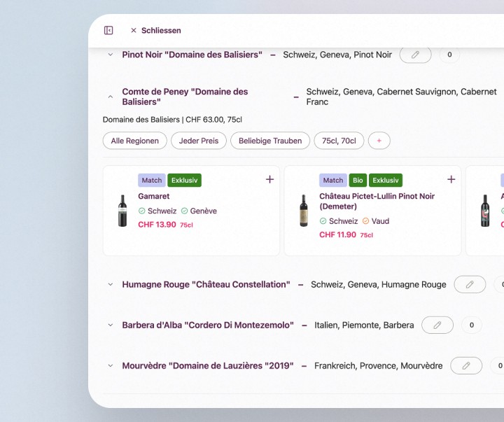The image size is (504, 422).
Task: Expand the Mourvèdre Domaine de Lauzières row
Action: (111, 366)
